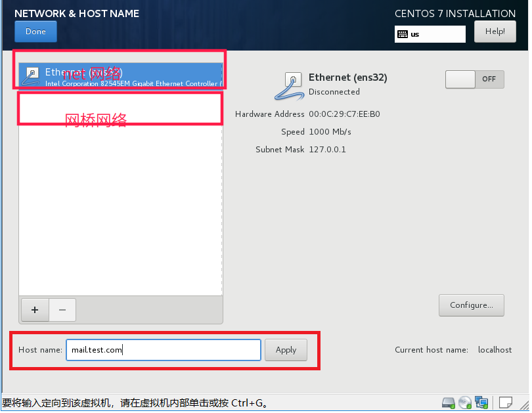Remove selected device with minus button
Viewport: 532px width, 413px height.
(x=62, y=309)
